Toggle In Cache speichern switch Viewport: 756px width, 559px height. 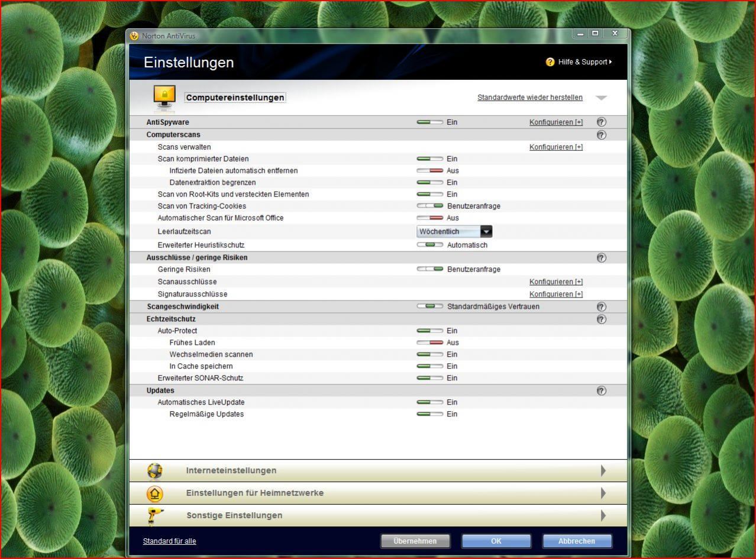[x=430, y=366]
